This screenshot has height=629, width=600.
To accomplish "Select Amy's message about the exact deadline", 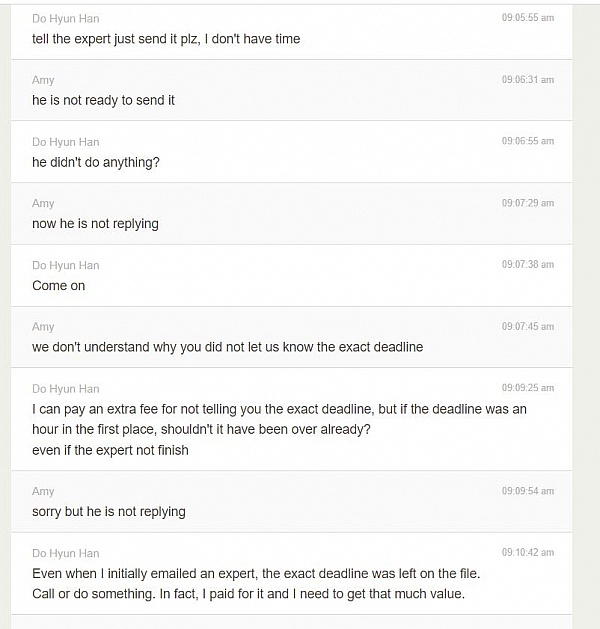I will coord(227,347).
